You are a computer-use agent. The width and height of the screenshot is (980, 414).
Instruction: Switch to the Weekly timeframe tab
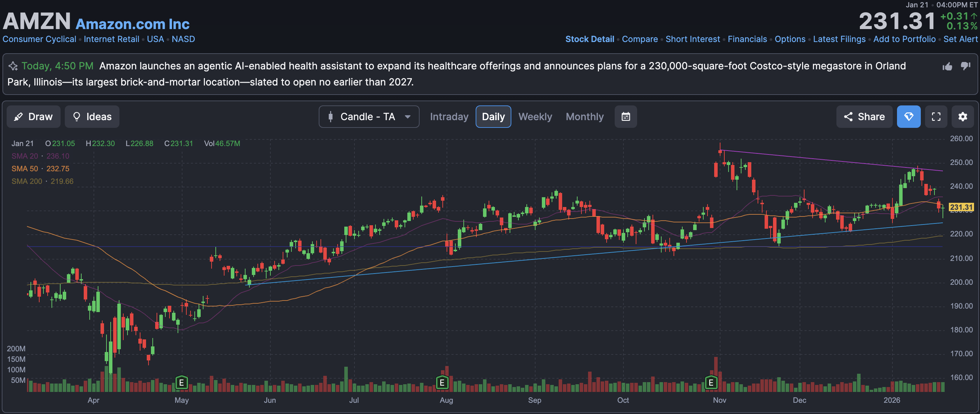(x=535, y=116)
